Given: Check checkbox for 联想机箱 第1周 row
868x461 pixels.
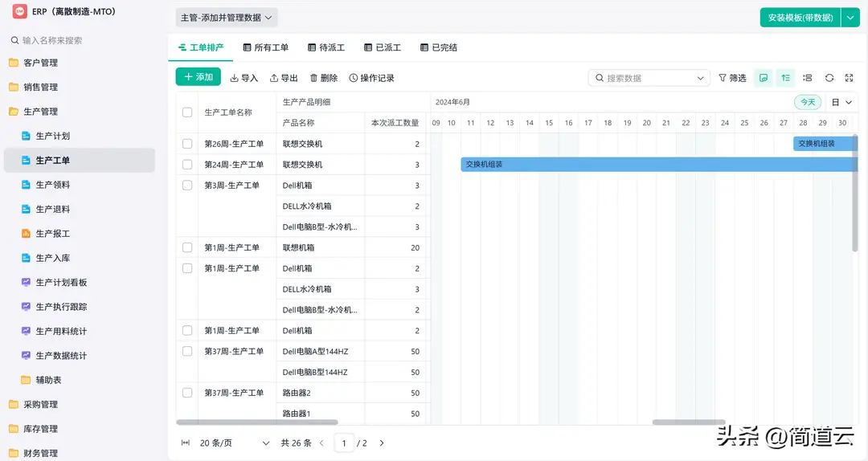Looking at the screenshot, I should coord(187,247).
